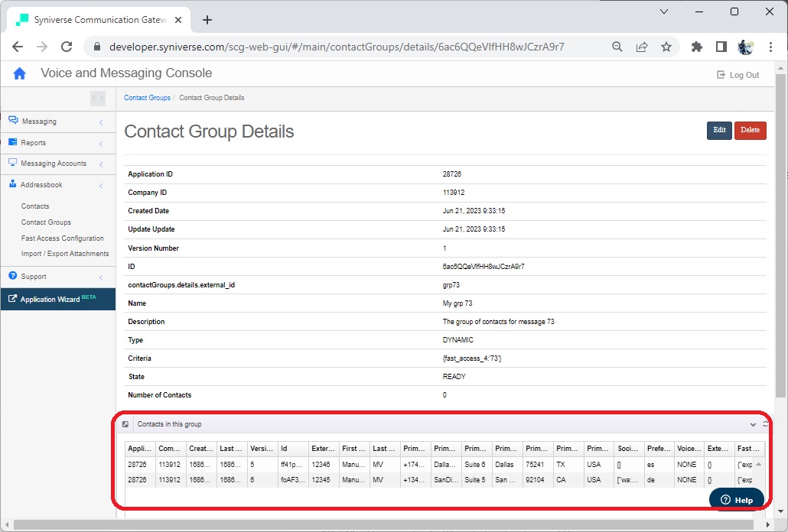
Task: Reload the page with refresh icon
Action: coord(67,47)
